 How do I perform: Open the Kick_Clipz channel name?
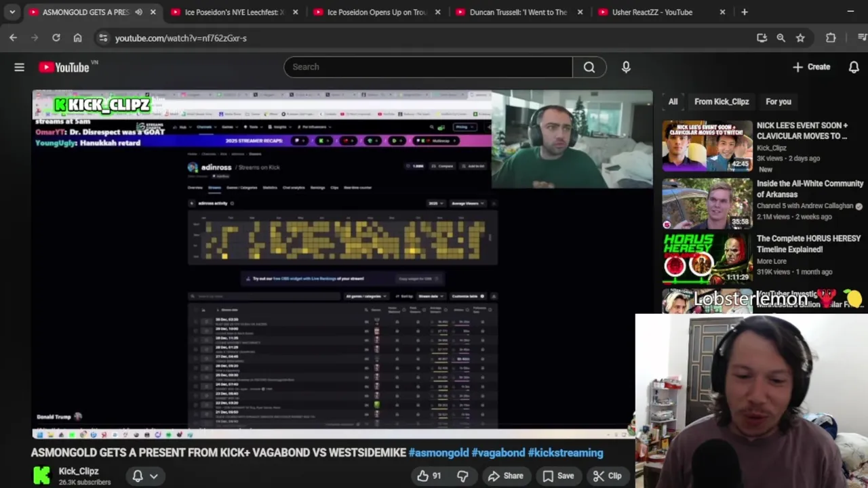point(79,471)
